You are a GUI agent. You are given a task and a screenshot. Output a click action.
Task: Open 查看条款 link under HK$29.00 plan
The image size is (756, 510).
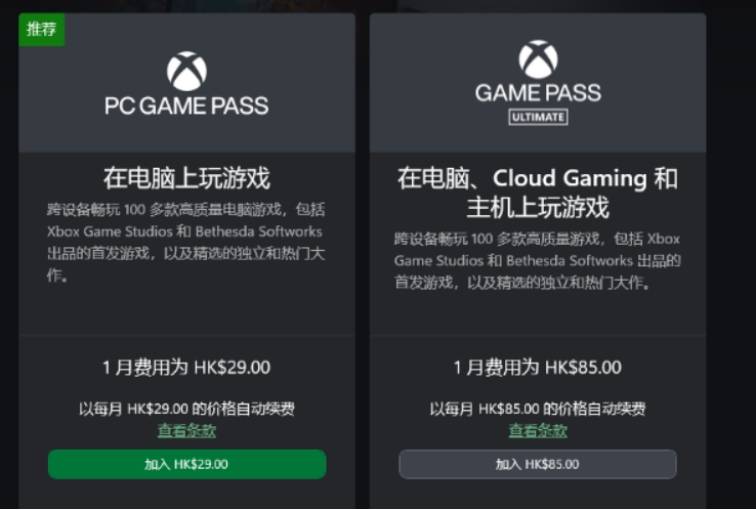tap(186, 431)
